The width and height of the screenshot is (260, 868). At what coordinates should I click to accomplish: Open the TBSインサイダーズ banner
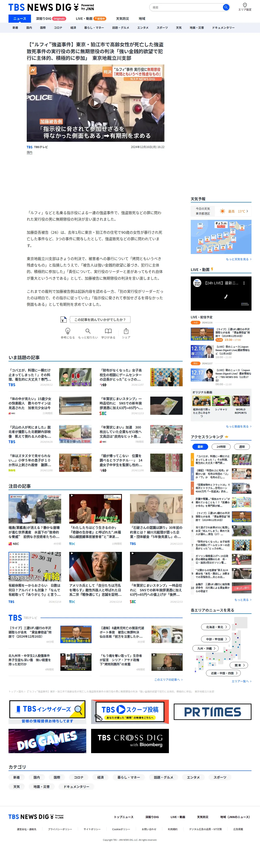(47, 712)
